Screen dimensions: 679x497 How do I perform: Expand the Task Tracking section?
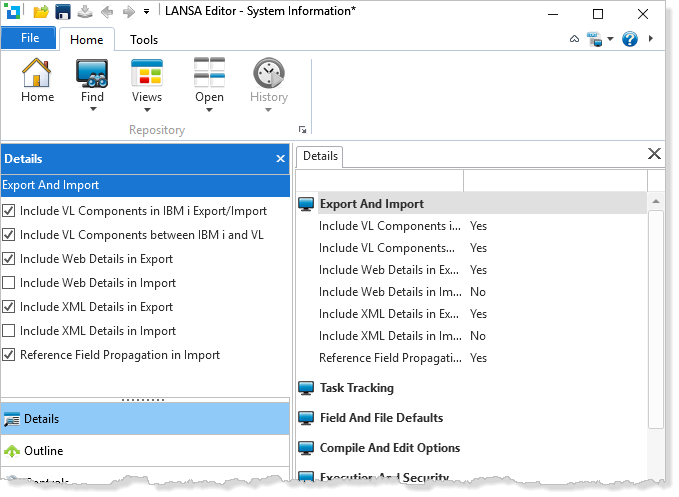(x=356, y=388)
